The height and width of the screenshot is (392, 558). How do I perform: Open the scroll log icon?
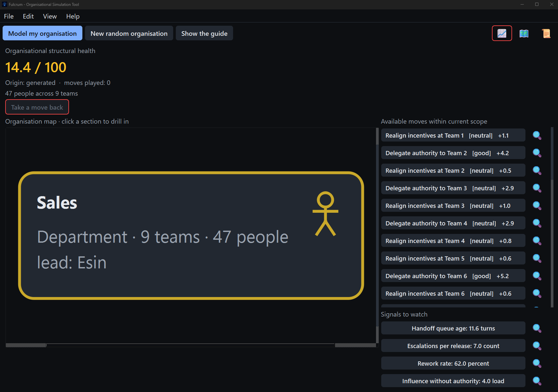[x=546, y=33]
